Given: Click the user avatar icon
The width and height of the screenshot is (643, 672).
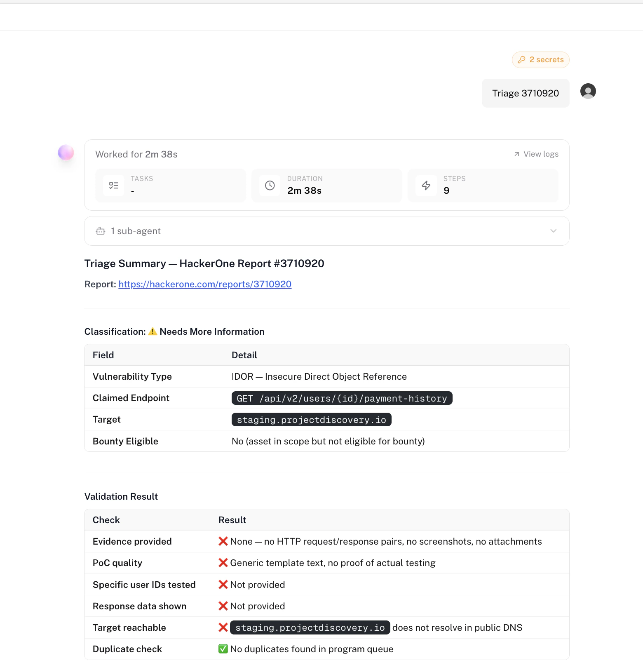Looking at the screenshot, I should pyautogui.click(x=588, y=91).
